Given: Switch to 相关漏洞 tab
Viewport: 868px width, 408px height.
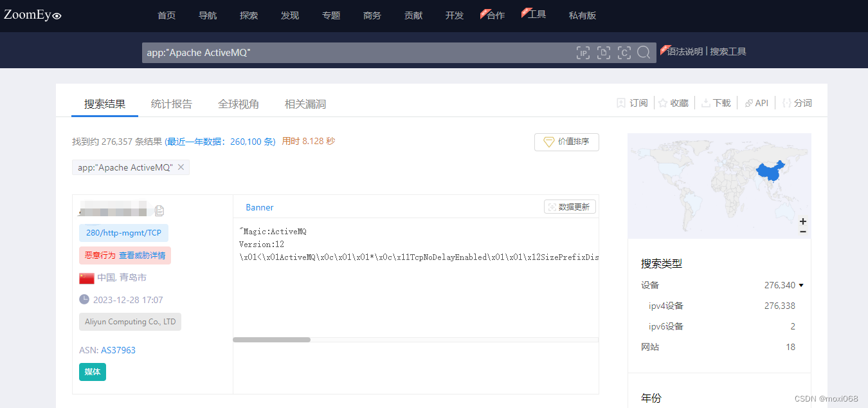Looking at the screenshot, I should click(305, 104).
